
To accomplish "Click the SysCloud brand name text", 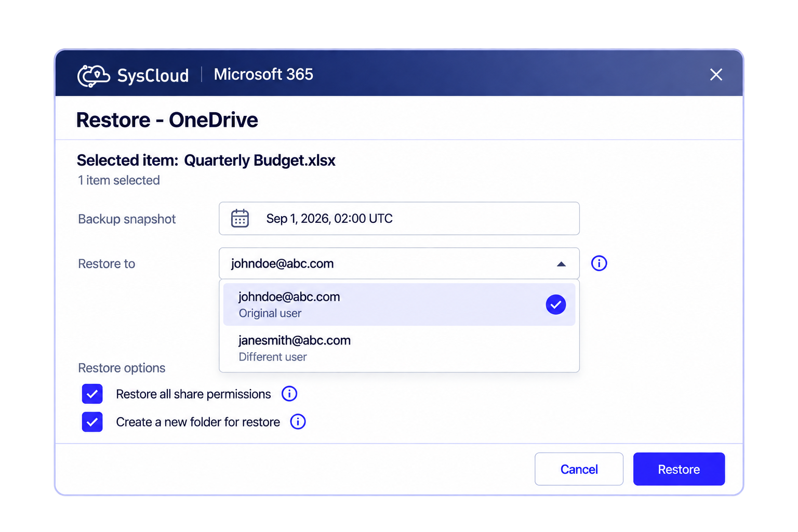I will click(x=153, y=76).
